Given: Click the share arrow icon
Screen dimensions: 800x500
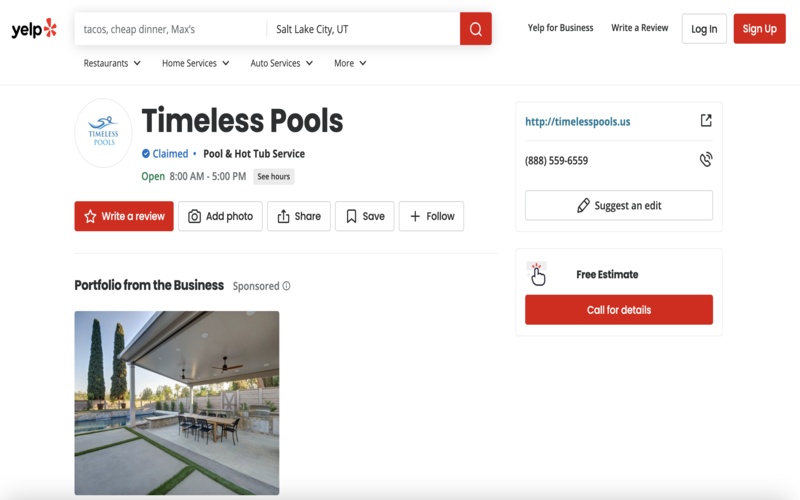Looking at the screenshot, I should coord(283,216).
